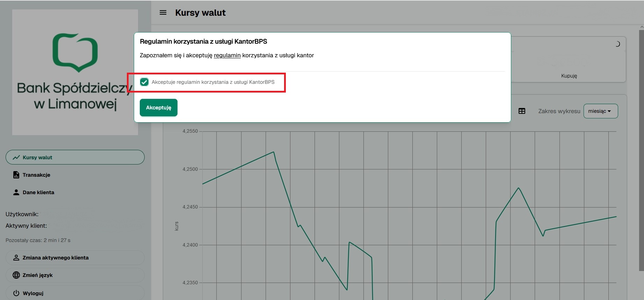Open the hamburger menu icon
This screenshot has width=644, height=300.
pos(163,13)
